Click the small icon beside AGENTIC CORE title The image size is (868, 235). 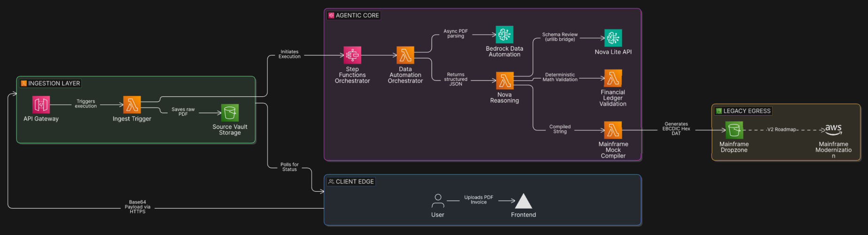[331, 16]
